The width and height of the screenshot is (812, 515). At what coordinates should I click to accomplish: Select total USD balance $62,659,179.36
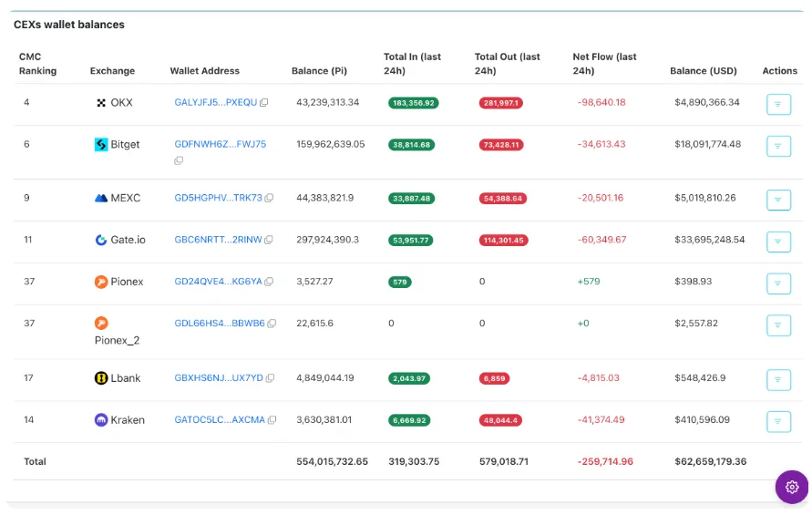coord(711,461)
